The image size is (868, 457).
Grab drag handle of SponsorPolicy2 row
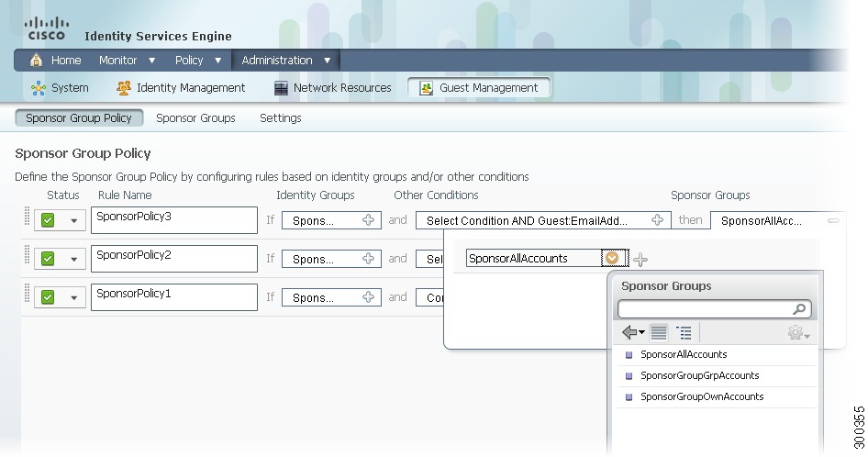[27, 255]
